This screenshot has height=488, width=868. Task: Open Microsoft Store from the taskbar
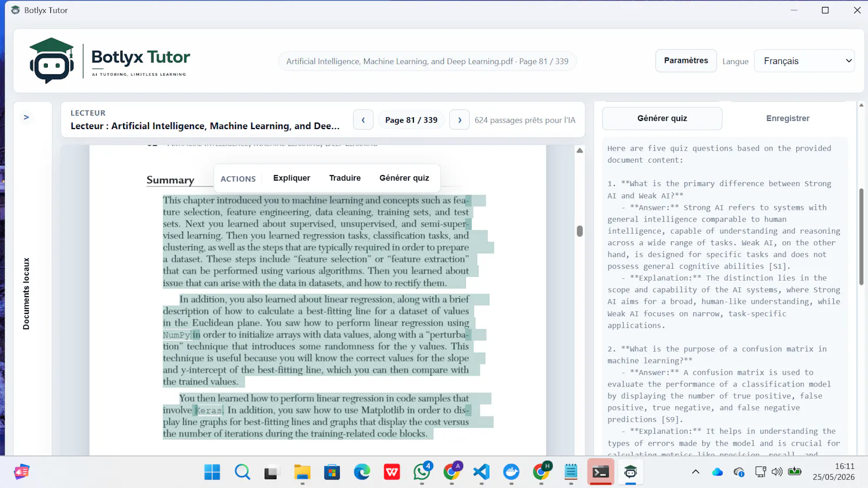tap(332, 472)
